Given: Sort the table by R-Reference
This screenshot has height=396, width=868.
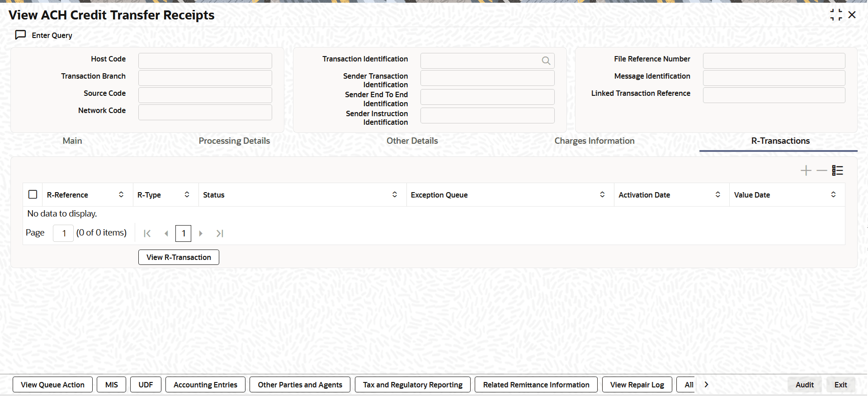Looking at the screenshot, I should tap(121, 194).
